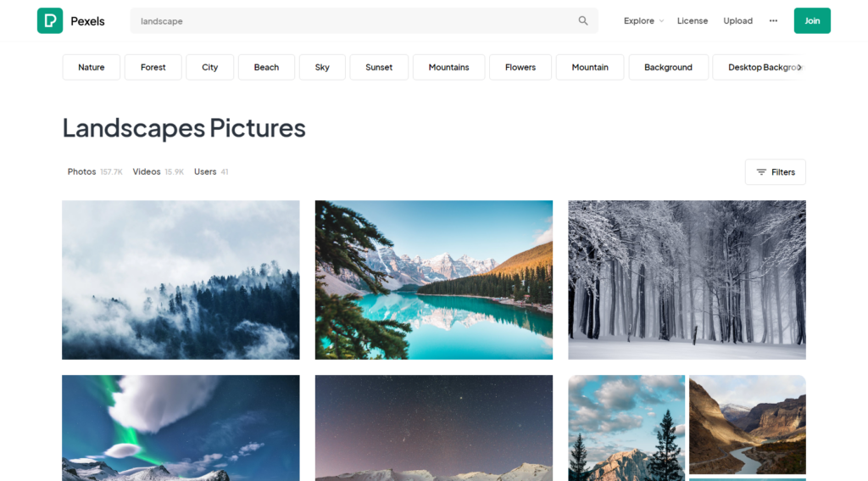Select the Flowers category chip

pos(520,67)
